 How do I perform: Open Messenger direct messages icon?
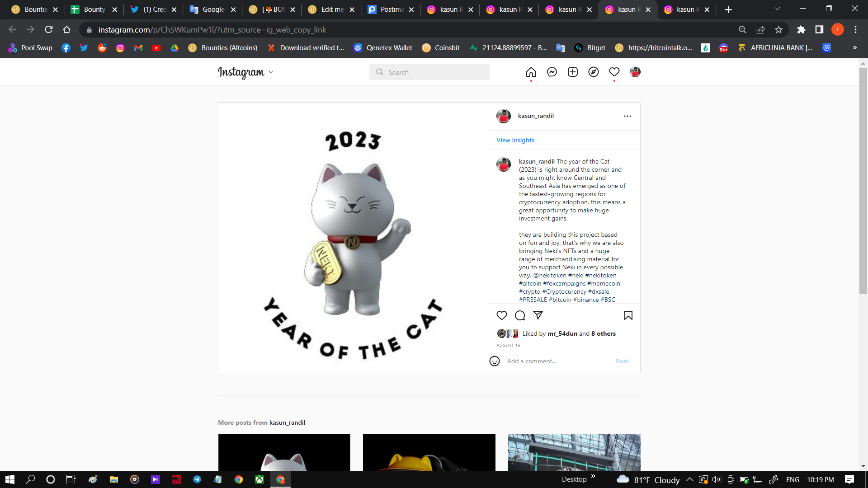click(552, 72)
